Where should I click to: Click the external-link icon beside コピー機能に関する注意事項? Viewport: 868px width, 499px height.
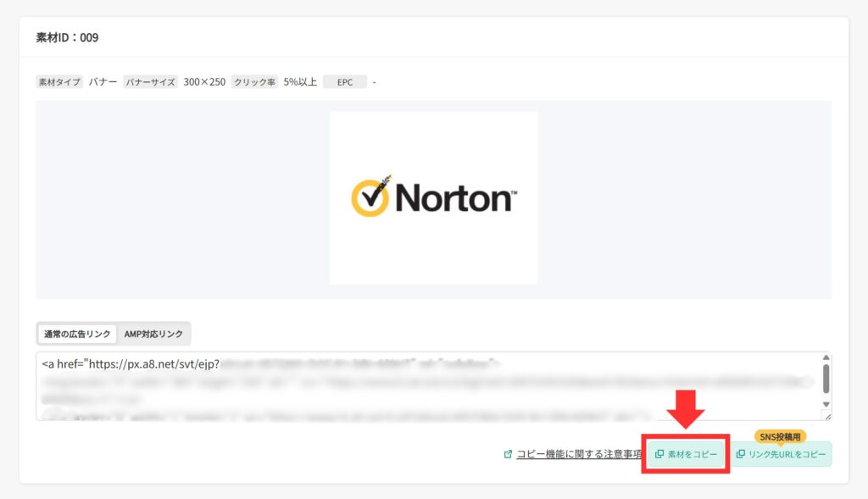[508, 454]
